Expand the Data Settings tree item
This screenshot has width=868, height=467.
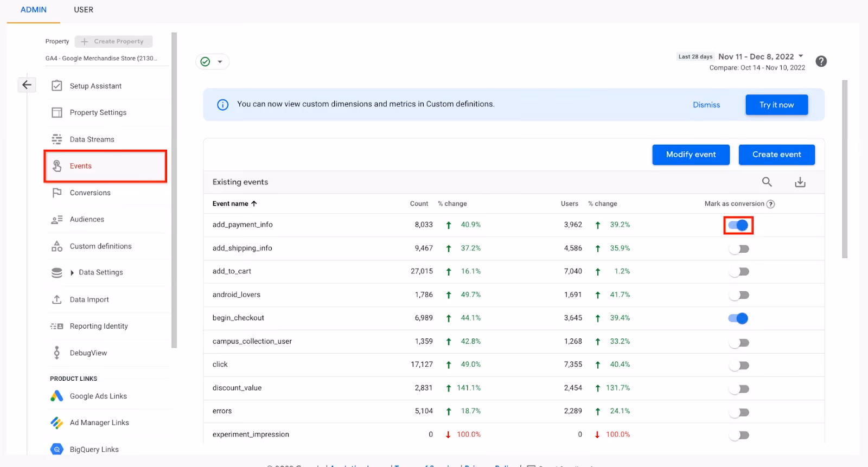[72, 273]
